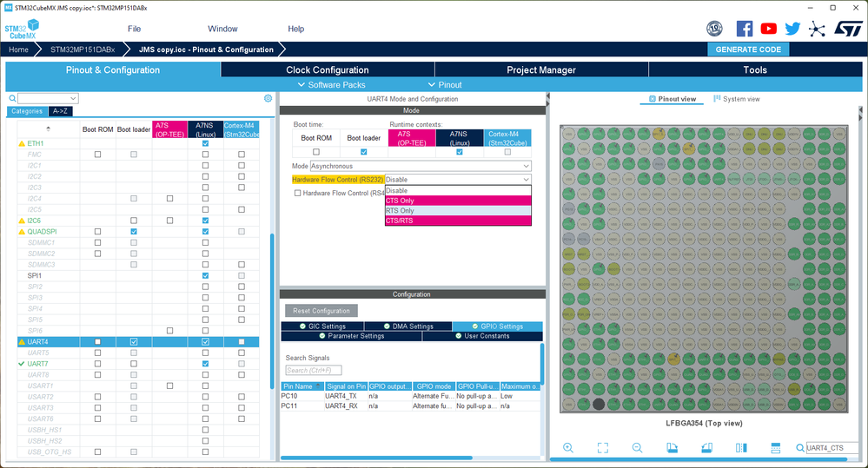868x468 pixels.
Task: Flip the chip view vertically
Action: point(776,447)
